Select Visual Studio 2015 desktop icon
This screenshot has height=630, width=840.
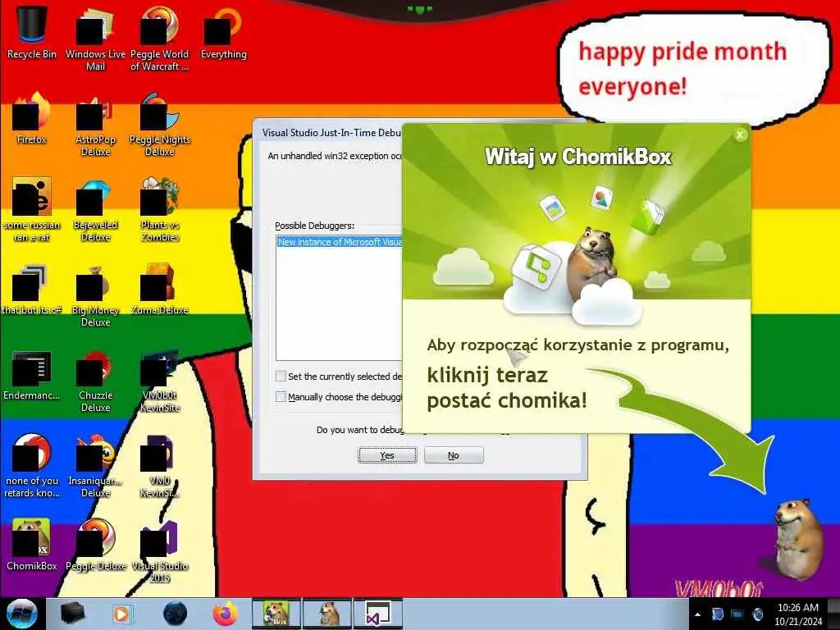160,550
